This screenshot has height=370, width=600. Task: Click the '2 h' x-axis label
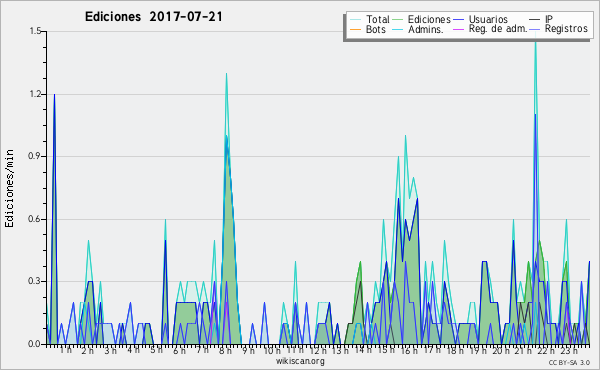pos(88,350)
